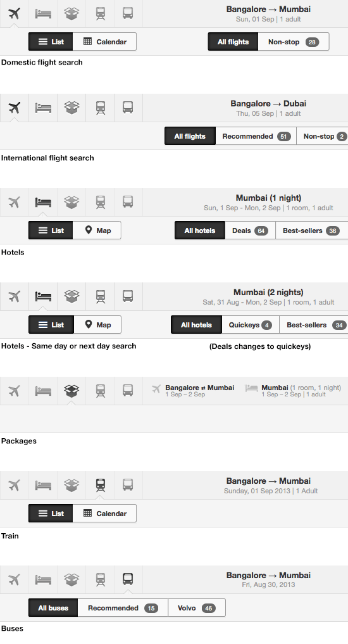The image size is (348, 644).
Task: Open the packages box icon in the Mumbai (2 nights) bar
Action: pyautogui.click(x=72, y=296)
